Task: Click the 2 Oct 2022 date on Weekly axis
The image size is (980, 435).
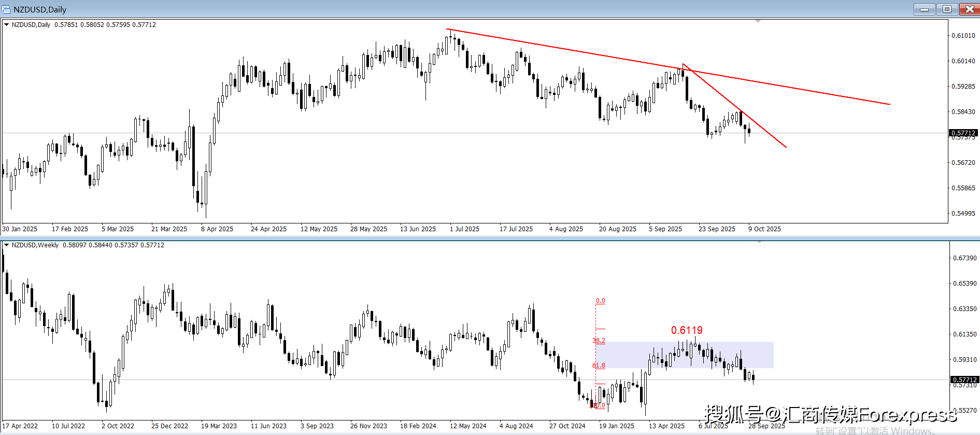Action: click(x=118, y=426)
